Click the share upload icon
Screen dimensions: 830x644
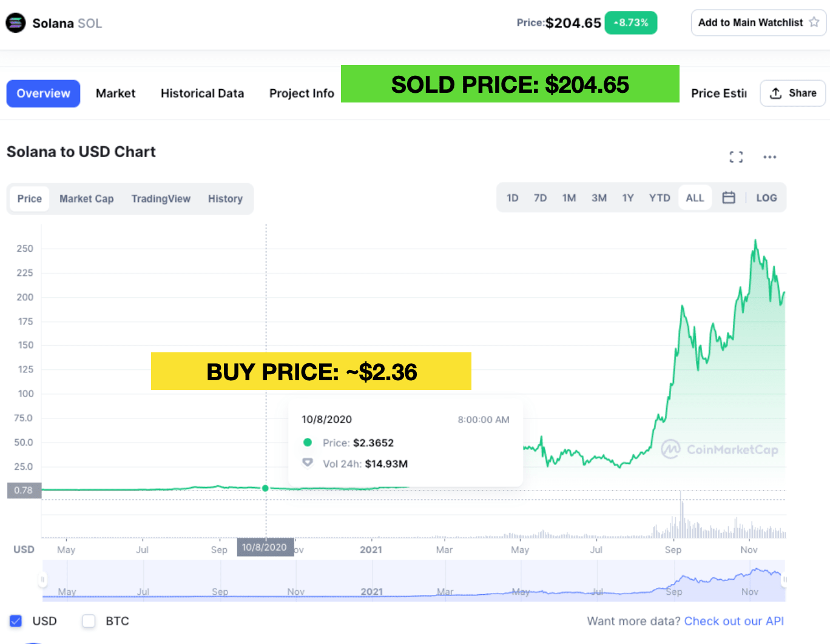click(775, 93)
